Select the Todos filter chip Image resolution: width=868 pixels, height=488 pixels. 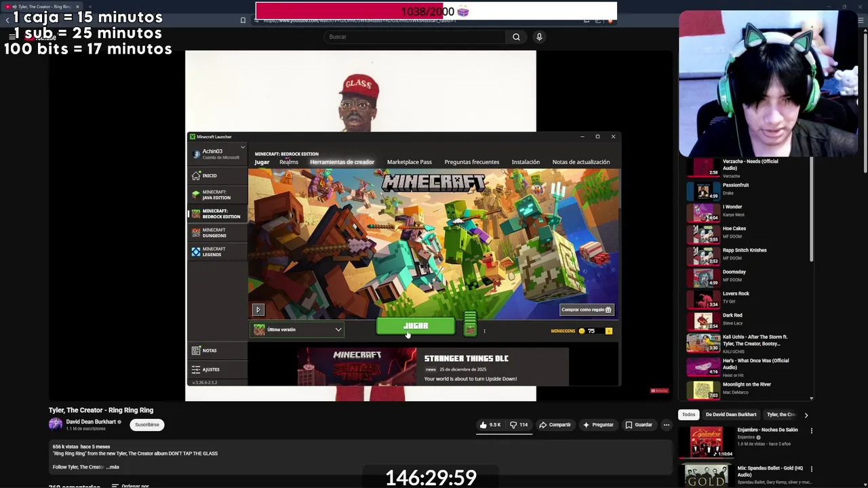(x=689, y=414)
